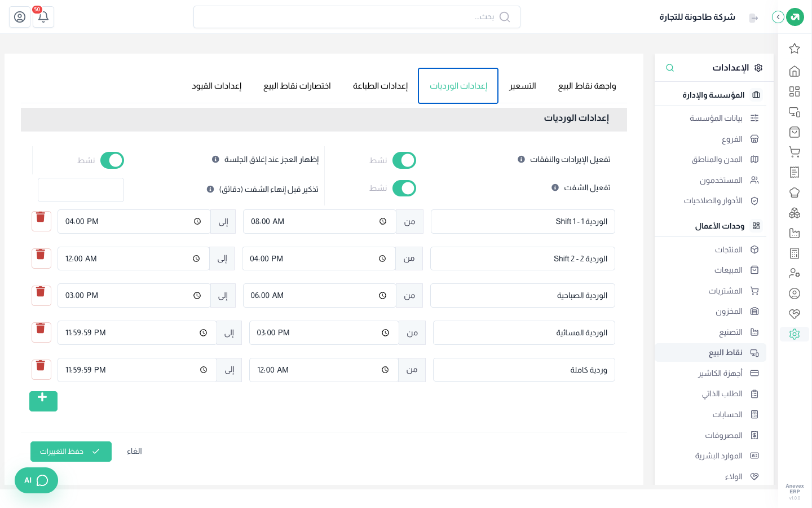Click the top search input field
Screen dimensions: 812x508
pos(357,17)
